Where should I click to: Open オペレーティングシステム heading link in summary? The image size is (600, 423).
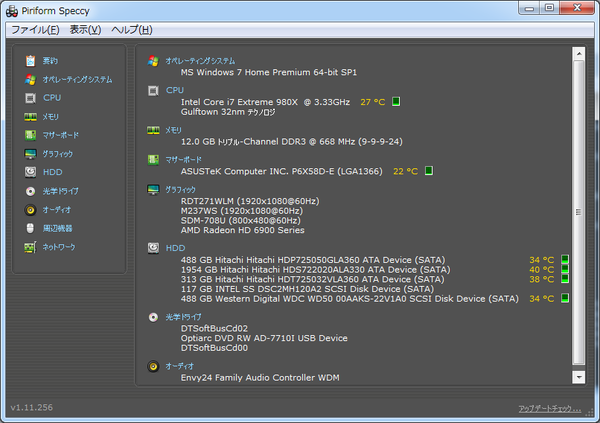pyautogui.click(x=200, y=61)
